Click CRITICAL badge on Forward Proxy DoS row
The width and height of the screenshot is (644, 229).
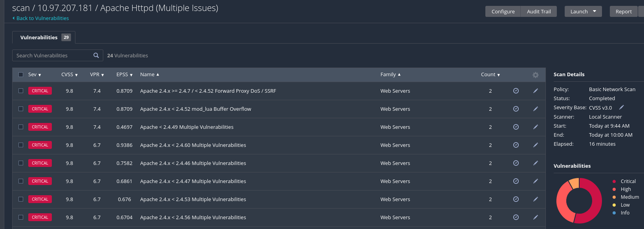coord(40,91)
